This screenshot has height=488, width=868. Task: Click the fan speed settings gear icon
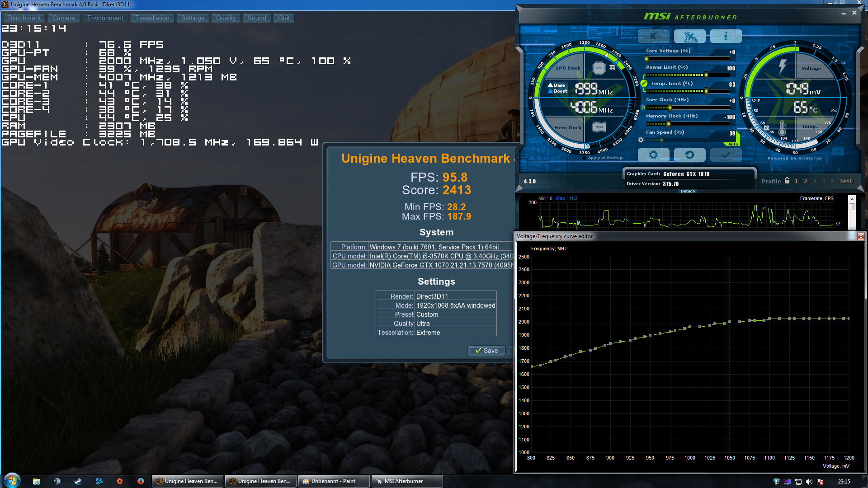[x=641, y=140]
